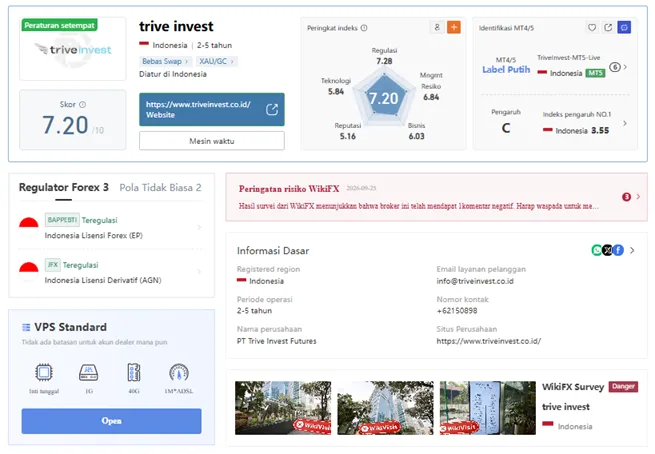Click the trive invest logo image
The image size is (655, 454).
pos(73,50)
